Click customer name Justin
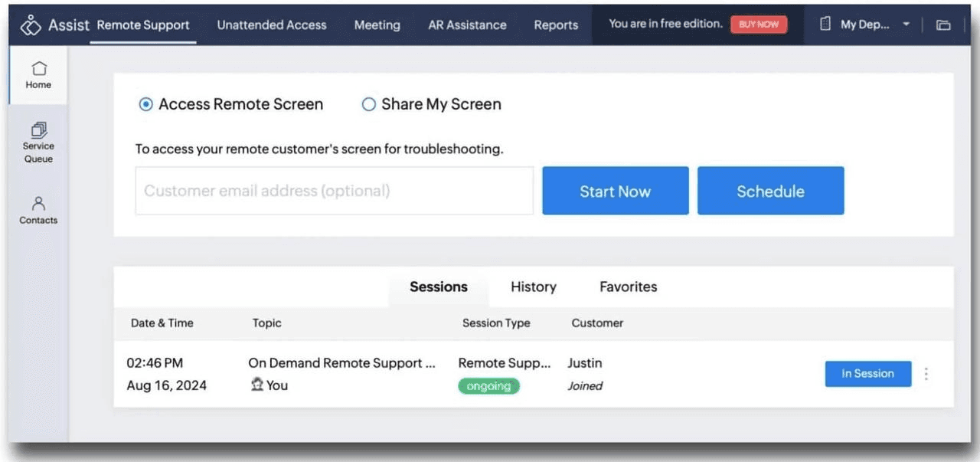980x462 pixels. point(585,363)
